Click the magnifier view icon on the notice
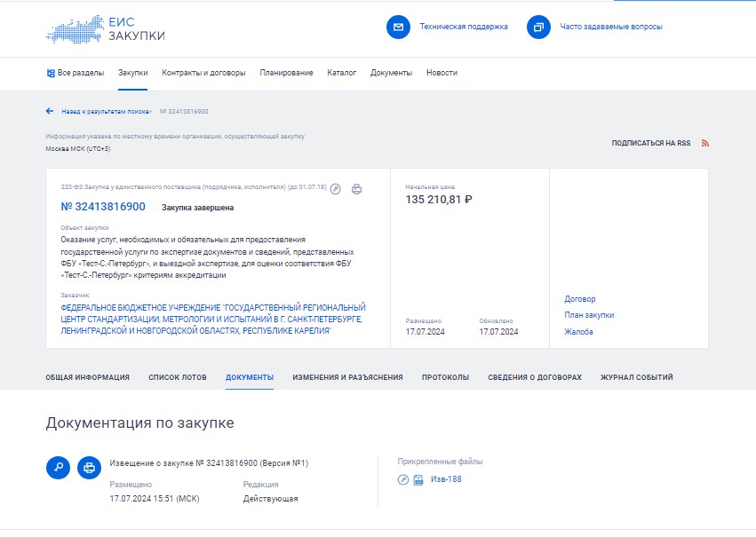This screenshot has width=756, height=537. click(59, 466)
